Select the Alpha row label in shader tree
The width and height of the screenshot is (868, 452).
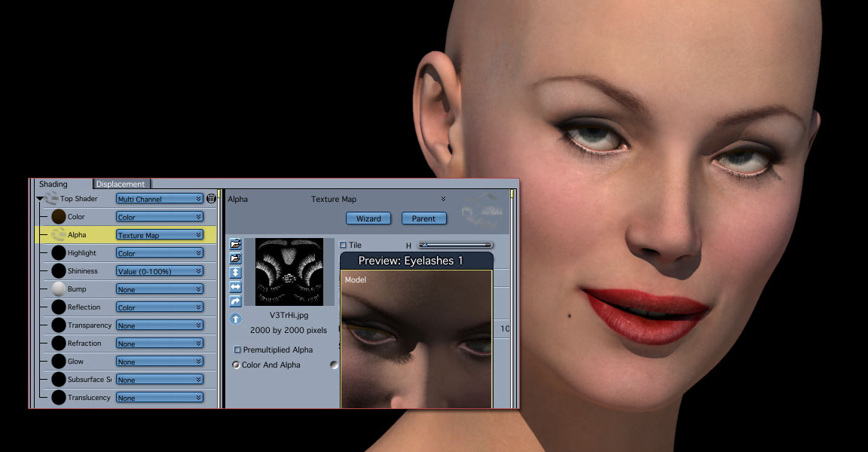pos(77,234)
